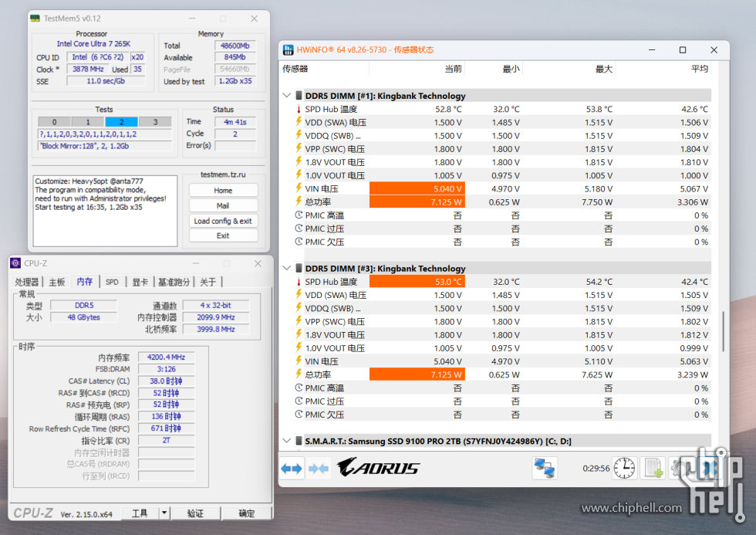Image resolution: width=756 pixels, height=535 pixels.
Task: Click highlighted 5.040 V current value of DIMM #1
Action: (417, 188)
